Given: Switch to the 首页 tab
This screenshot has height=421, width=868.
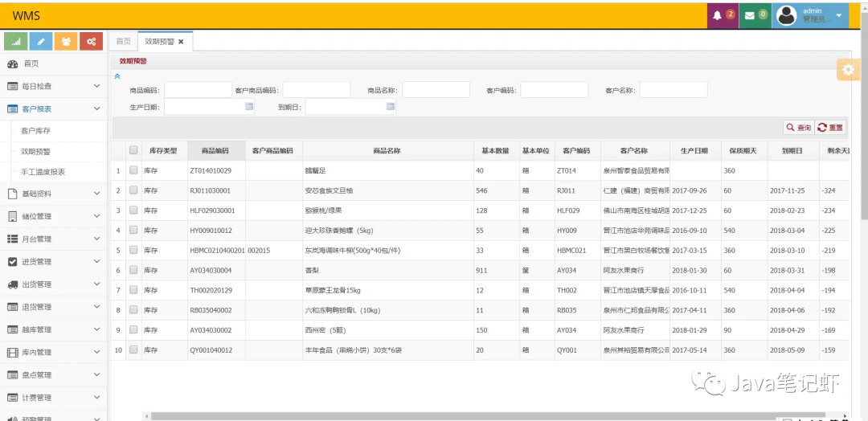Looking at the screenshot, I should pyautogui.click(x=123, y=42).
